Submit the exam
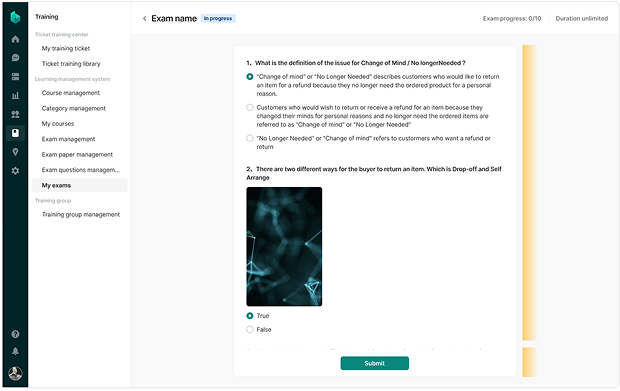 tap(374, 363)
